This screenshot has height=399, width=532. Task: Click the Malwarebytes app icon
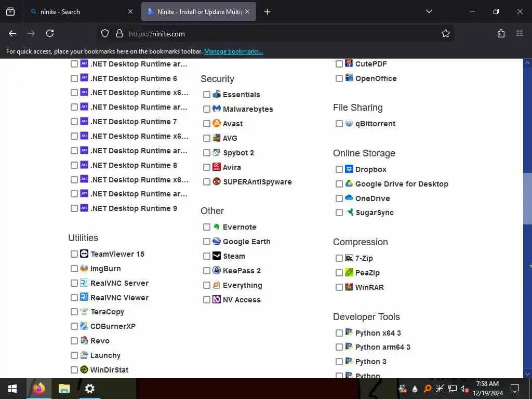pyautogui.click(x=217, y=109)
